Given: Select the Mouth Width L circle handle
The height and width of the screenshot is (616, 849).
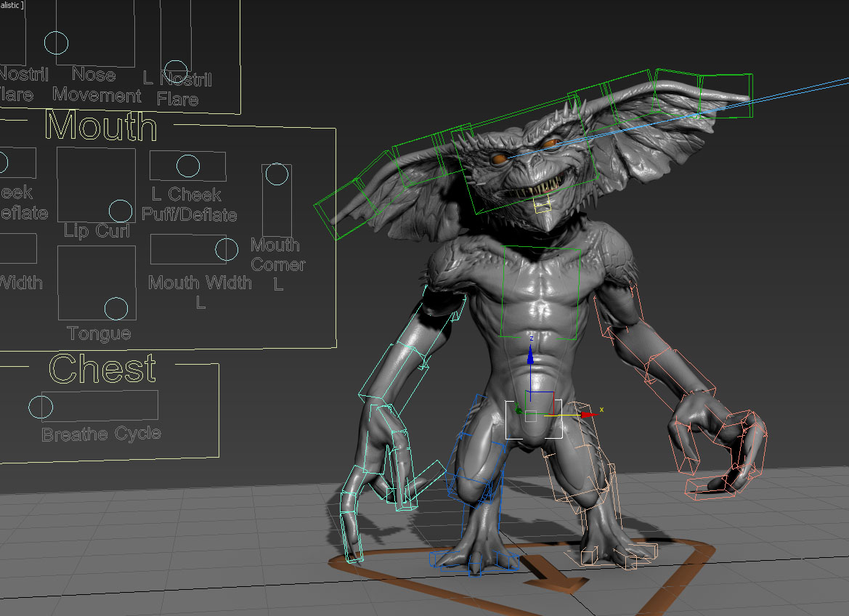Looking at the screenshot, I should coord(227,249).
